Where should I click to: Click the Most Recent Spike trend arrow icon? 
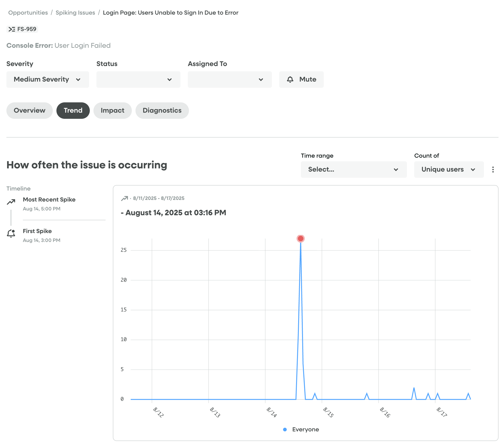tap(11, 202)
